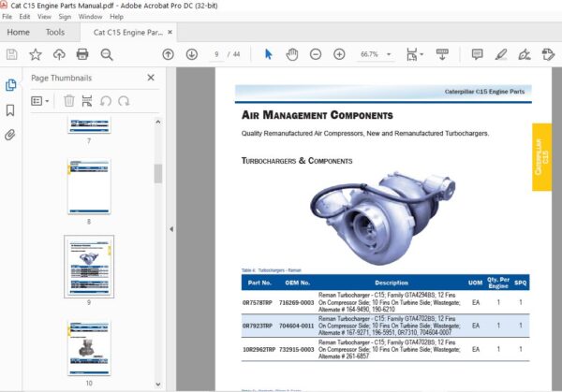
Task: Close the Cat C15 Engine document tab
Action: [x=170, y=32]
